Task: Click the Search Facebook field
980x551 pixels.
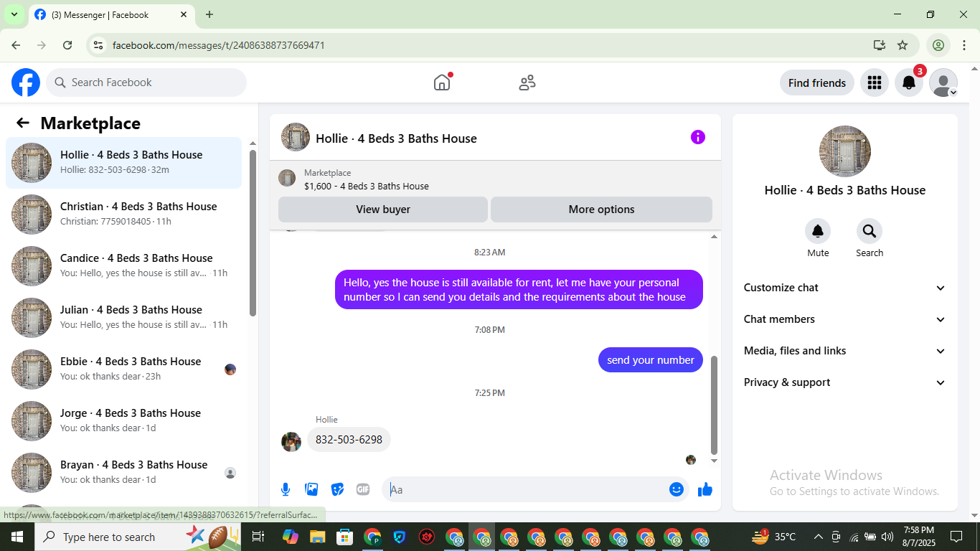Action: click(146, 83)
